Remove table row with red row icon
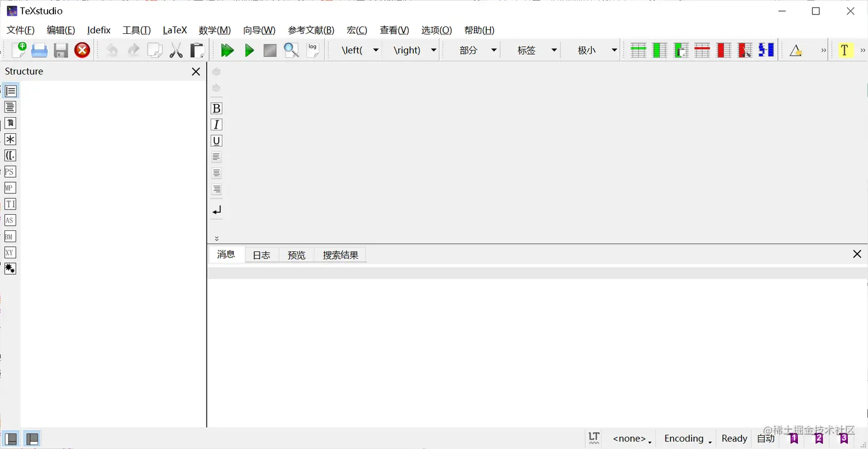Image resolution: width=868 pixels, height=449 pixels. 702,51
